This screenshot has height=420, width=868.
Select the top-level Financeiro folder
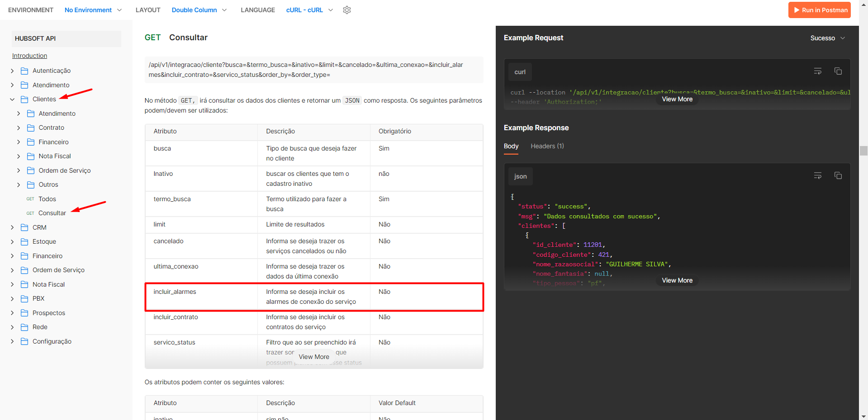point(47,256)
